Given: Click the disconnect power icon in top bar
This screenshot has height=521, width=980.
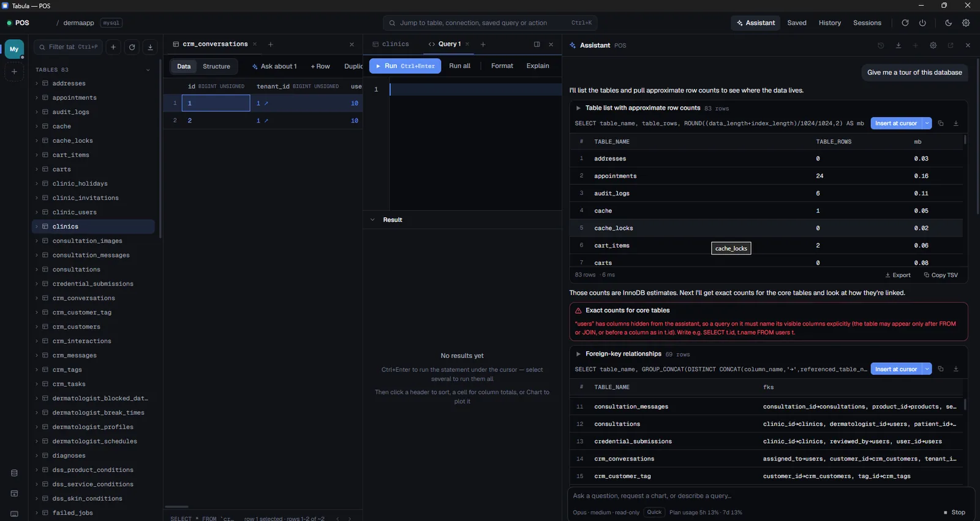Looking at the screenshot, I should 922,23.
